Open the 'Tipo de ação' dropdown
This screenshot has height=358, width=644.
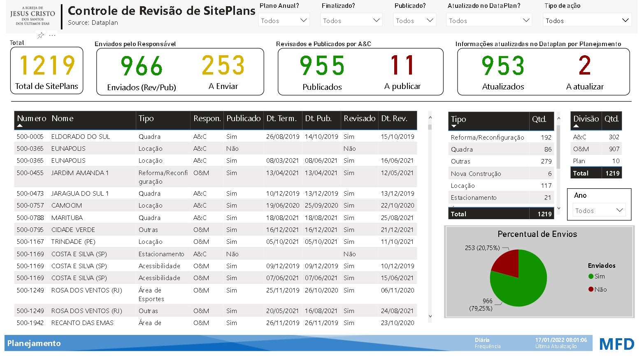point(587,20)
